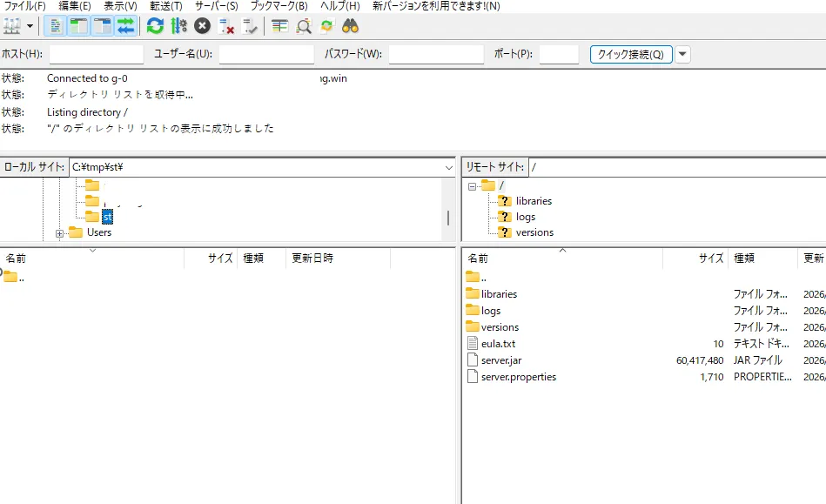
Task: Disconnect from the current server
Action: [226, 26]
